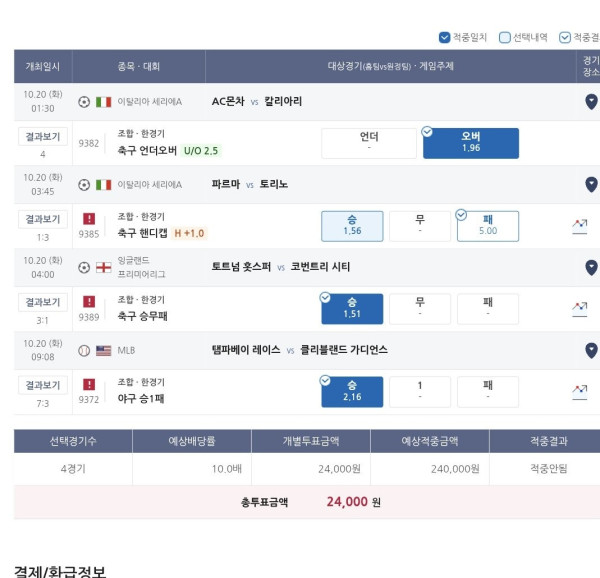Click red alert icon for game 9372
The image size is (600, 578).
(89, 384)
